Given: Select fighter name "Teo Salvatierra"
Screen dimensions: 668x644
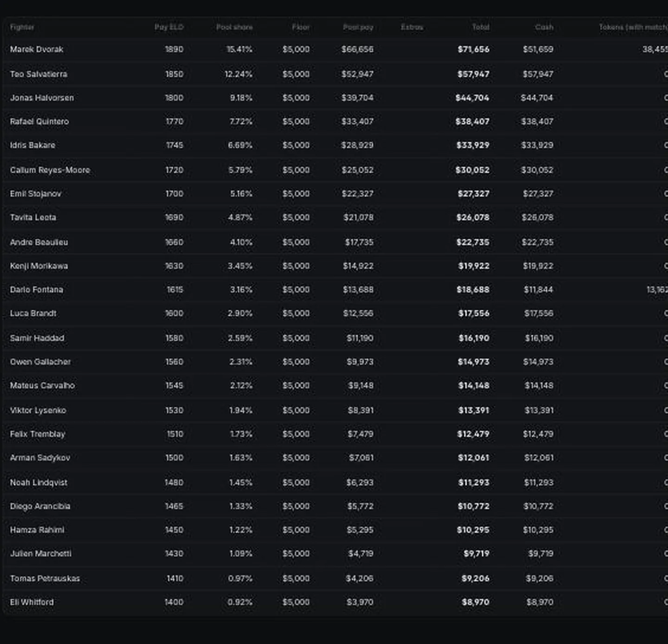Looking at the screenshot, I should (x=39, y=74).
